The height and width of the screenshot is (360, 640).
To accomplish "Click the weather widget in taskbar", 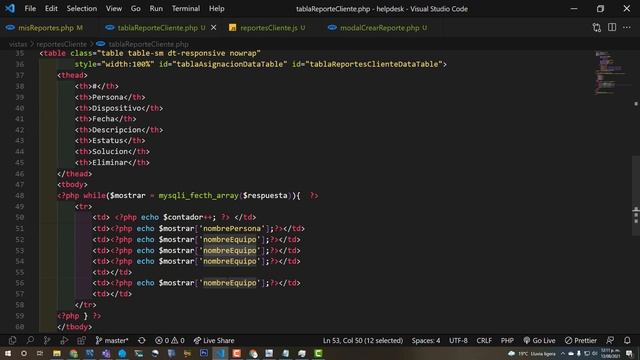I will pyautogui.click(x=532, y=353).
